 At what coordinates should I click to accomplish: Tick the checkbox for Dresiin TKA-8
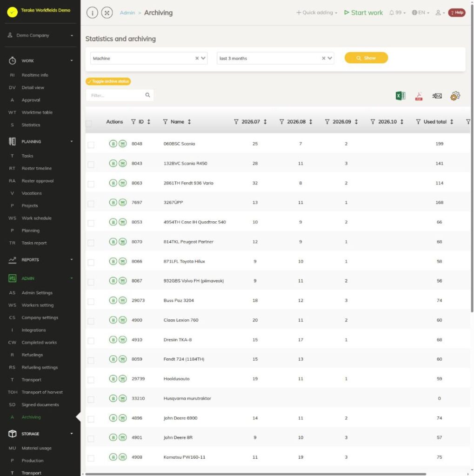(91, 341)
